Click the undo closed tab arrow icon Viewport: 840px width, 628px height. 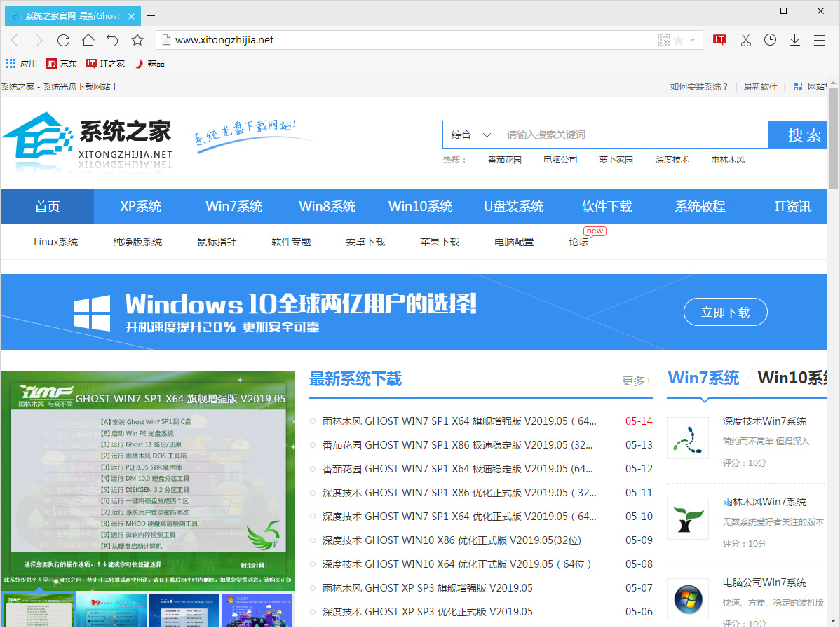(x=113, y=40)
